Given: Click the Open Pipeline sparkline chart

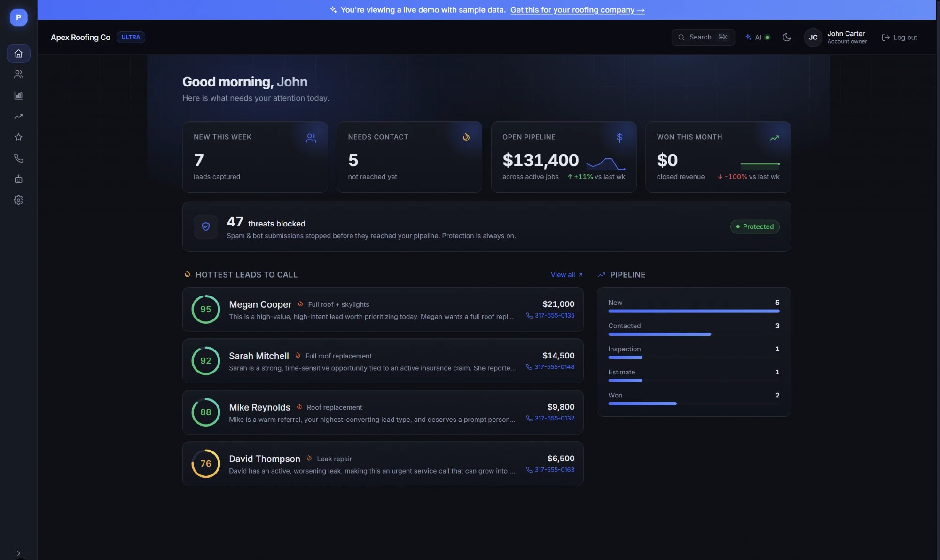Looking at the screenshot, I should (x=606, y=163).
